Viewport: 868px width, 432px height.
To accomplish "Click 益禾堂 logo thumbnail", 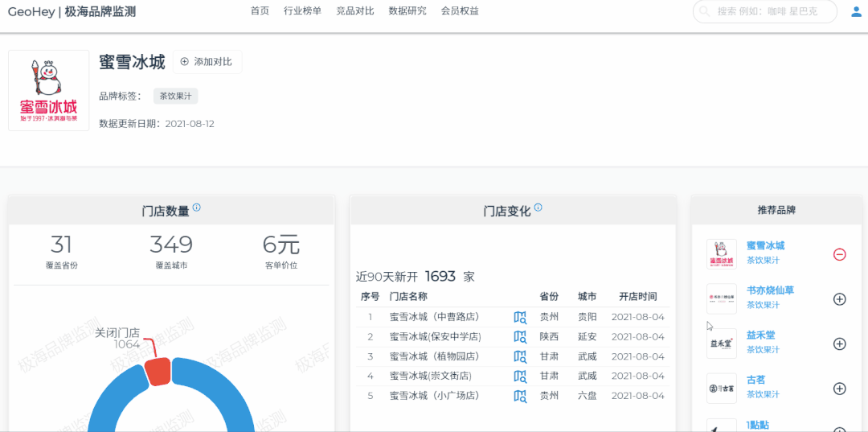I will tap(722, 344).
